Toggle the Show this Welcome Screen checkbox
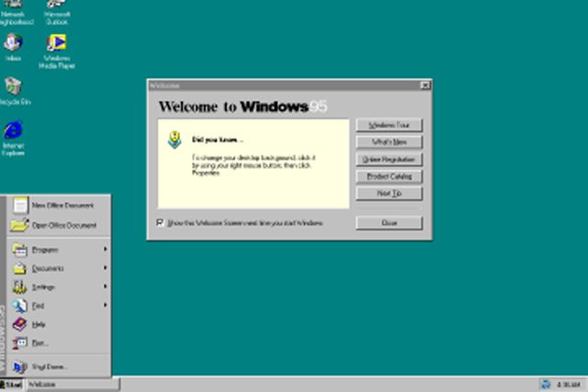Image resolution: width=588 pixels, height=392 pixels. [160, 222]
